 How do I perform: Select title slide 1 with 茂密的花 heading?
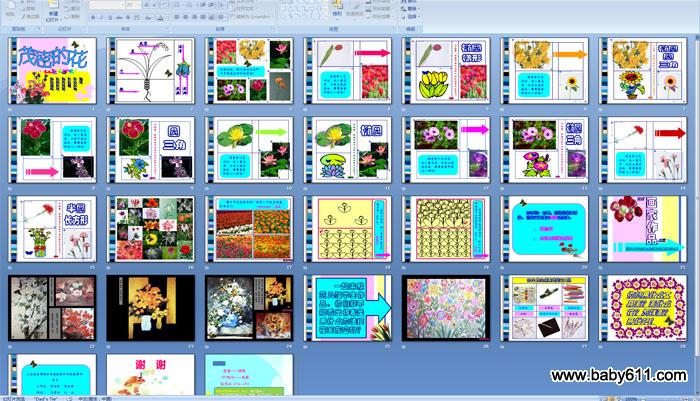point(52,71)
